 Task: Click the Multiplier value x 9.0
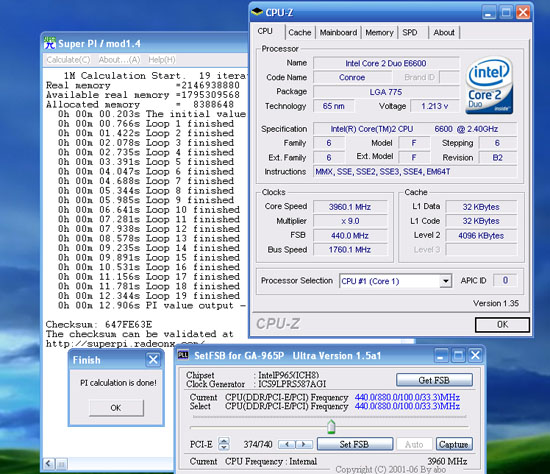tap(350, 221)
